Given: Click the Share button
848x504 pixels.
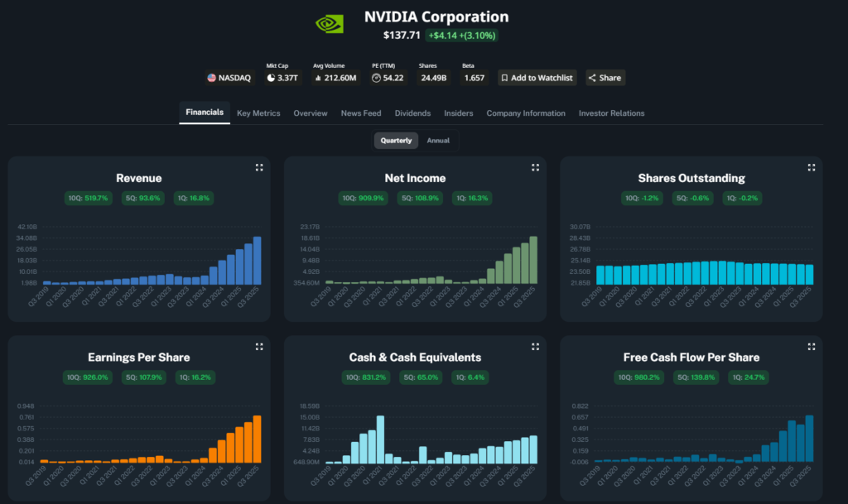Looking at the screenshot, I should tap(605, 78).
